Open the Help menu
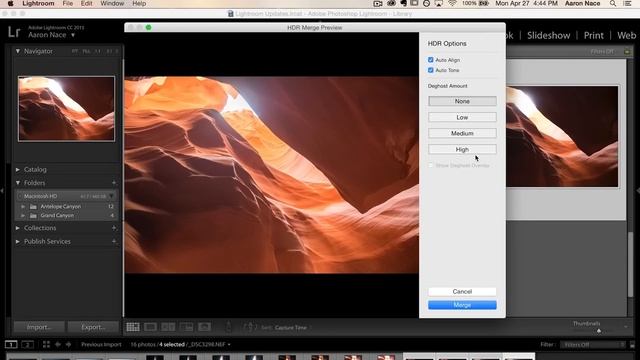 tap(139, 4)
